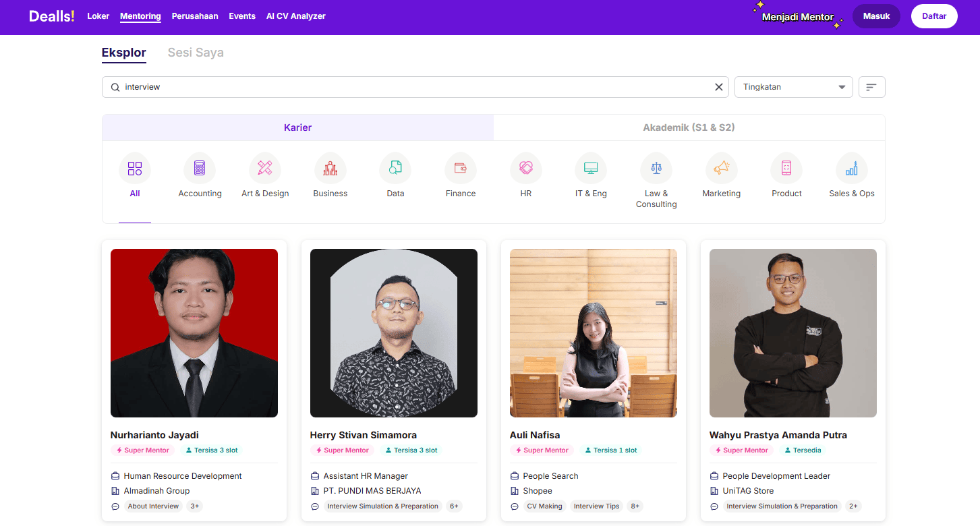
Task: Select the All category icon
Action: pos(135,169)
